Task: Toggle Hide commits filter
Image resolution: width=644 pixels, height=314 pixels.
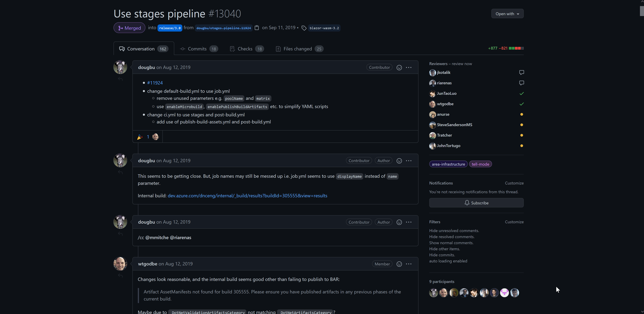Action: [x=442, y=255]
